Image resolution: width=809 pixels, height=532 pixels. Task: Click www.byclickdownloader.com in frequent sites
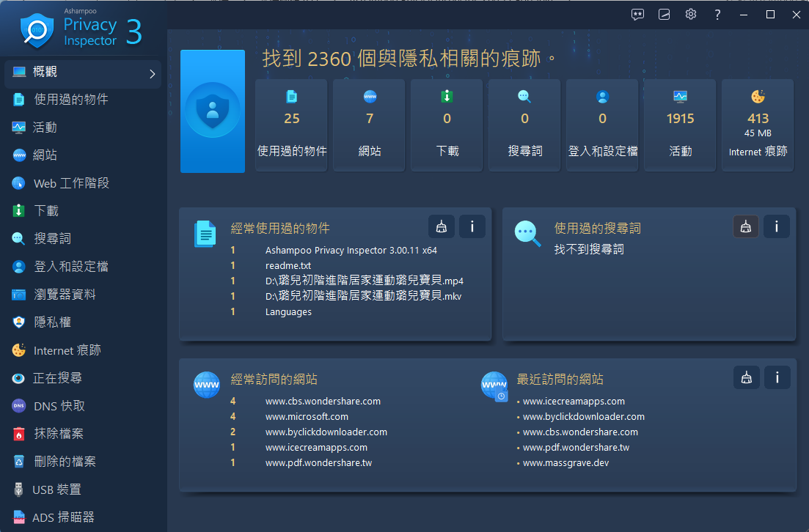pyautogui.click(x=326, y=432)
